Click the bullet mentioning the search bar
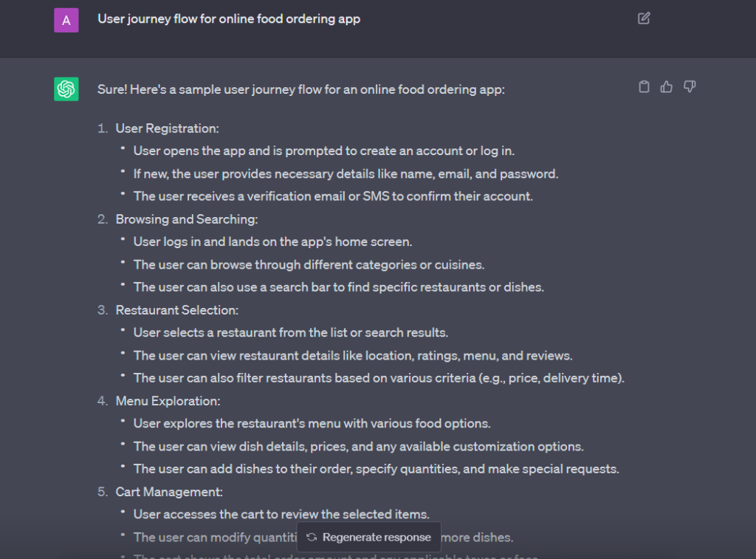 point(338,287)
